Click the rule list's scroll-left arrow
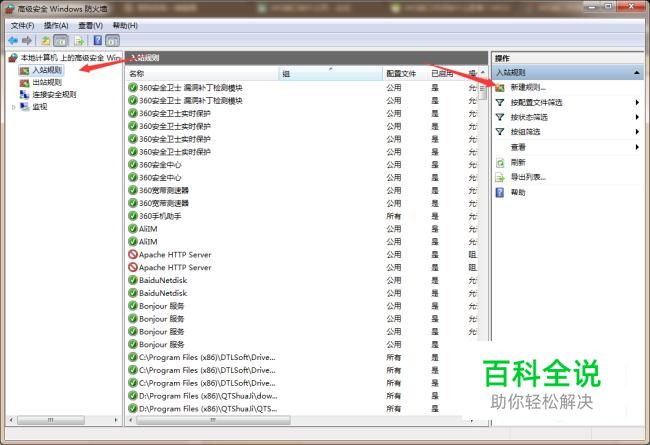This screenshot has width=650, height=445. 130,421
